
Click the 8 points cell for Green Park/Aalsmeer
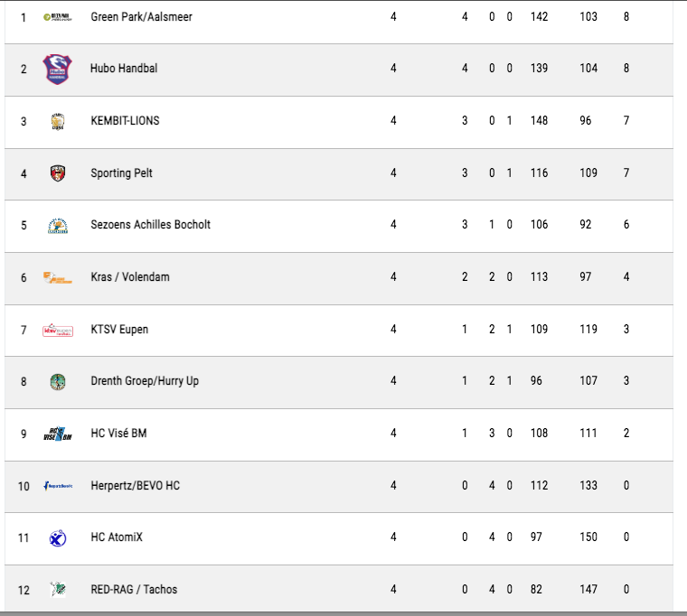point(626,16)
